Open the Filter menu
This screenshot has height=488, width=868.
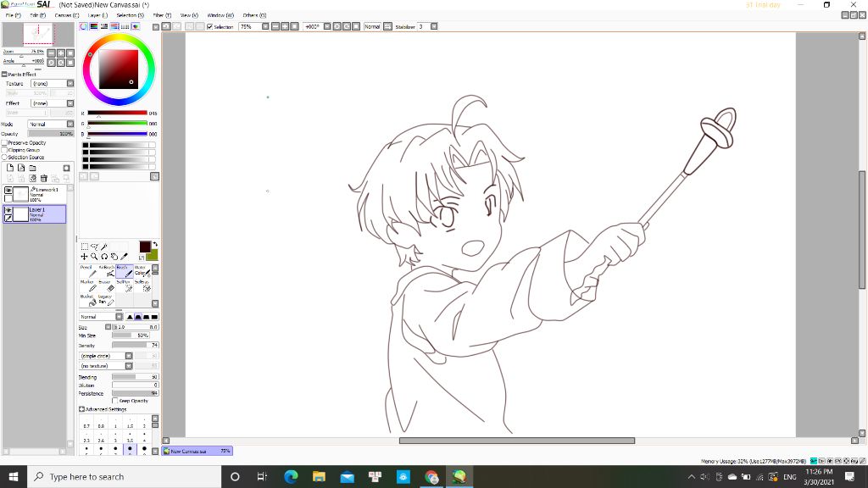[162, 15]
